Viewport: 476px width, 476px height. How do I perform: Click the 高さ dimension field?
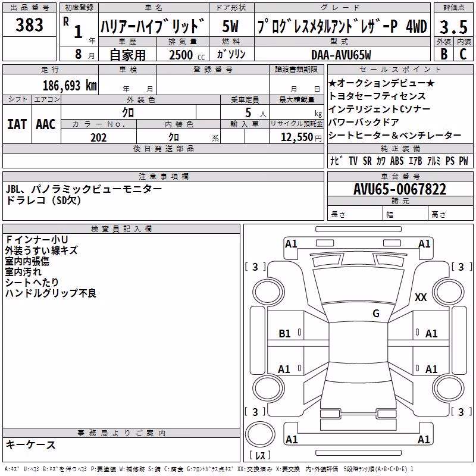[x=451, y=214]
